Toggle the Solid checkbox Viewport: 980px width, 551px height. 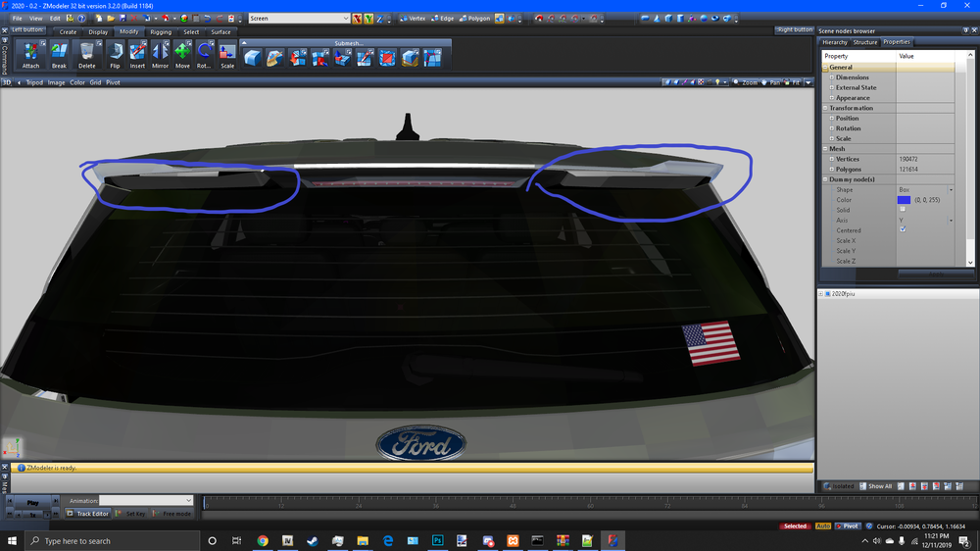click(903, 210)
